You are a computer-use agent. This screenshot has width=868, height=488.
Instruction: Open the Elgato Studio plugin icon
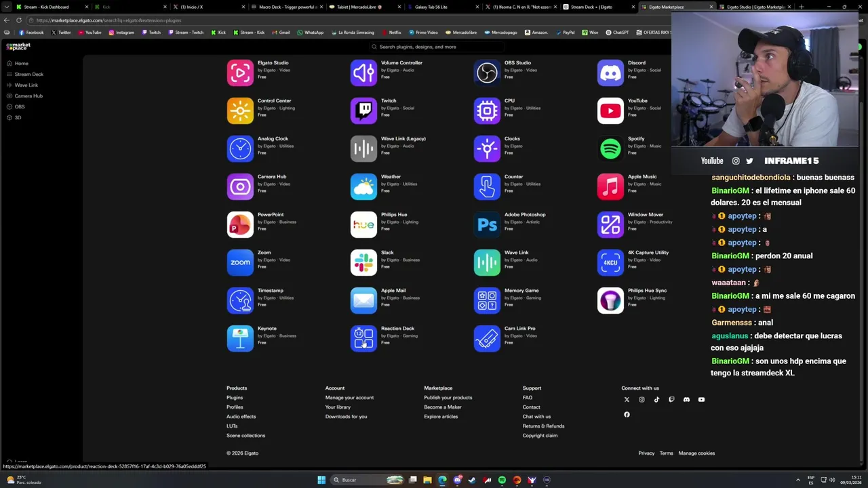(240, 73)
